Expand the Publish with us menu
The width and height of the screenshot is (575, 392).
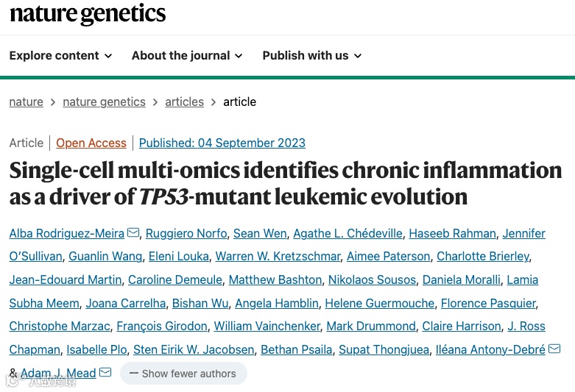tap(312, 56)
